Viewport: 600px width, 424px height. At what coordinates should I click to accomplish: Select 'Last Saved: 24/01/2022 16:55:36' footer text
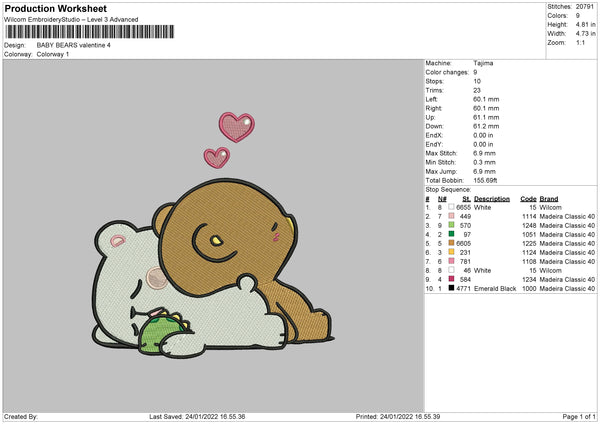click(197, 416)
